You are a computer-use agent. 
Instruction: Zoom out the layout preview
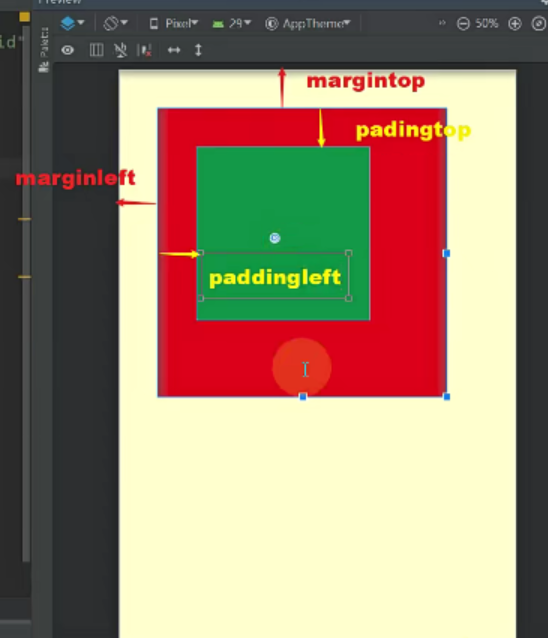463,24
